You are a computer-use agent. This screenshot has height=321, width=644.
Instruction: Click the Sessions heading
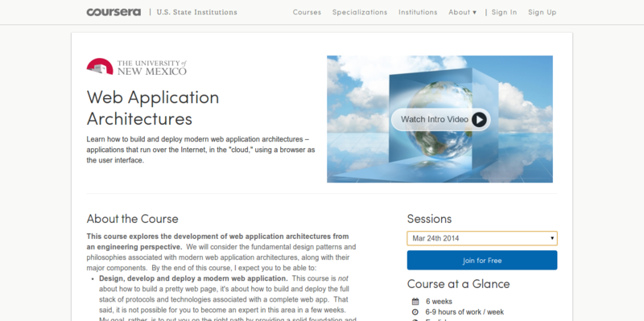[429, 219]
